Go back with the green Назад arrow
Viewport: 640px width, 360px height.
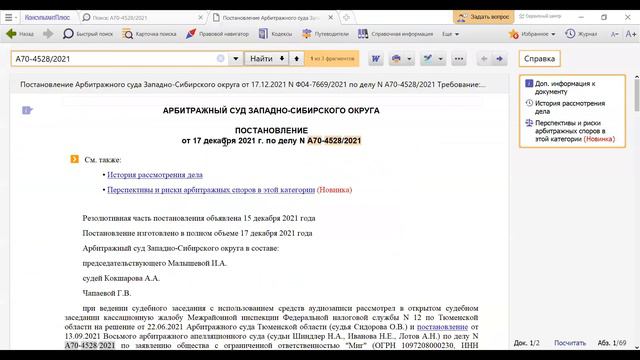tap(20, 34)
